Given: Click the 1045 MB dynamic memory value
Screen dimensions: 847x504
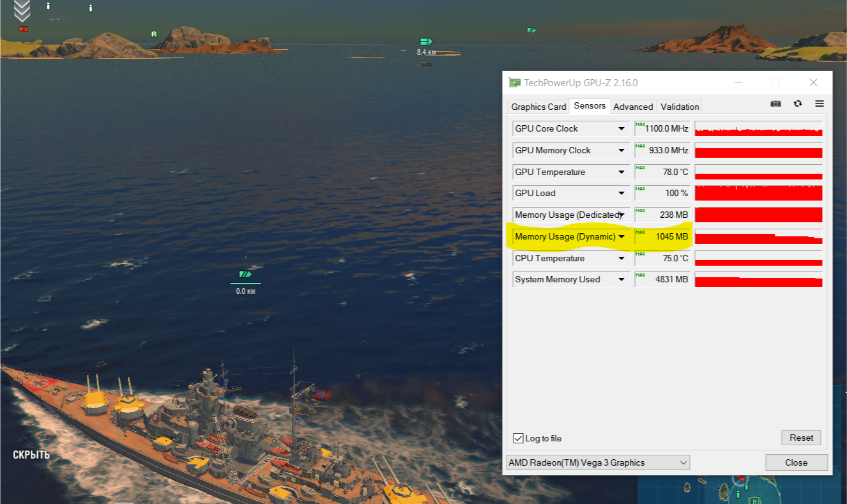Looking at the screenshot, I should 672,236.
